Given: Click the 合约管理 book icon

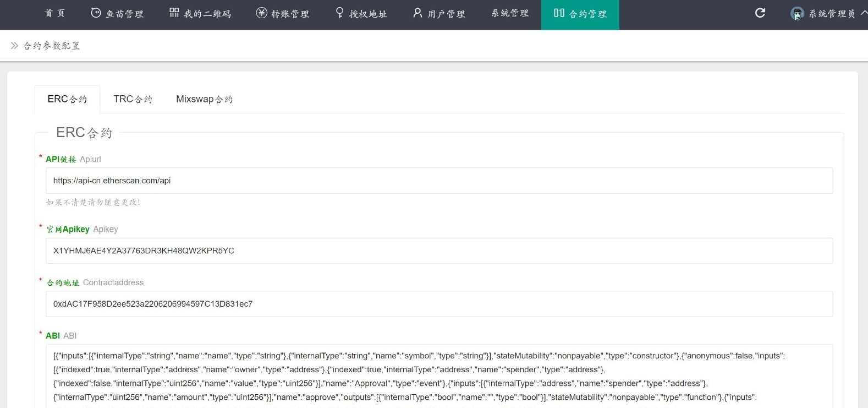Looking at the screenshot, I should (559, 13).
